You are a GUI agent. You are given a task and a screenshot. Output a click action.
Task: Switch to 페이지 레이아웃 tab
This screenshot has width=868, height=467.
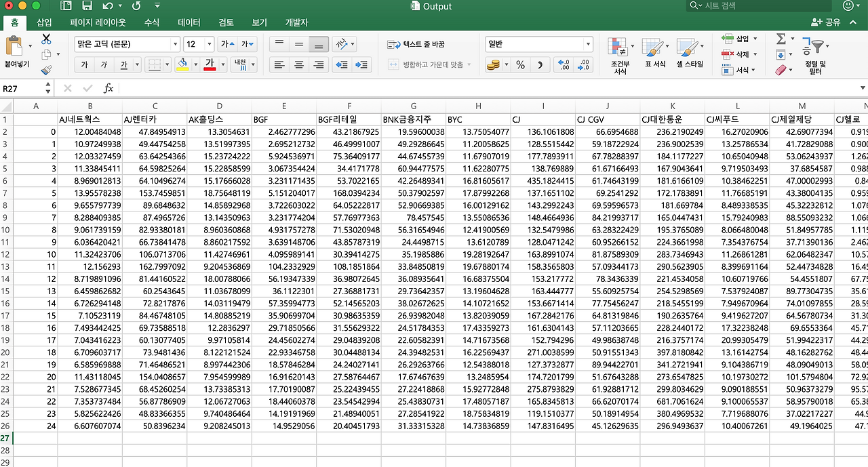(98, 22)
